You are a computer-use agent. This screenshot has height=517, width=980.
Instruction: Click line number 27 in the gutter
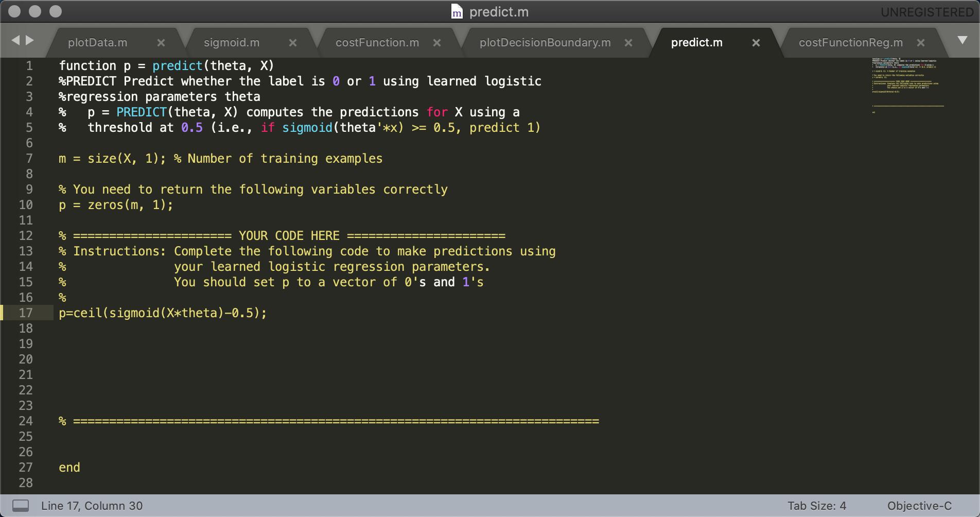26,467
